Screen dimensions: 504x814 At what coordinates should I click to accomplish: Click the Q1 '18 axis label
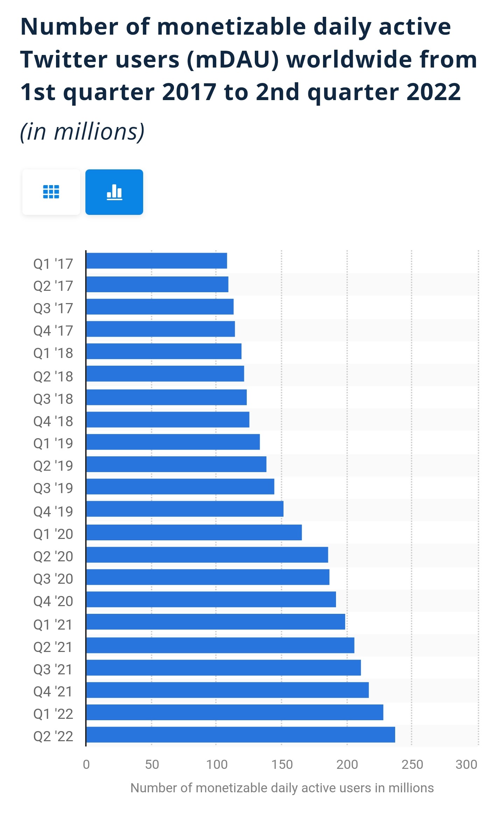tap(53, 353)
